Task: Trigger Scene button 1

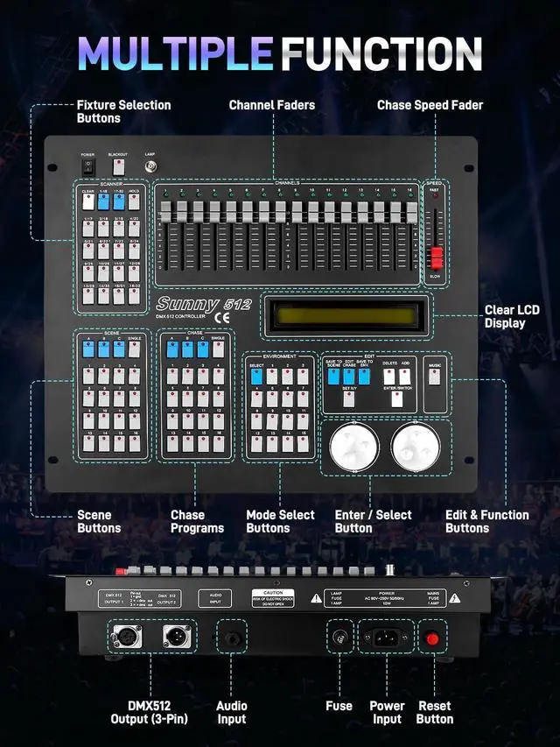Action: point(88,376)
